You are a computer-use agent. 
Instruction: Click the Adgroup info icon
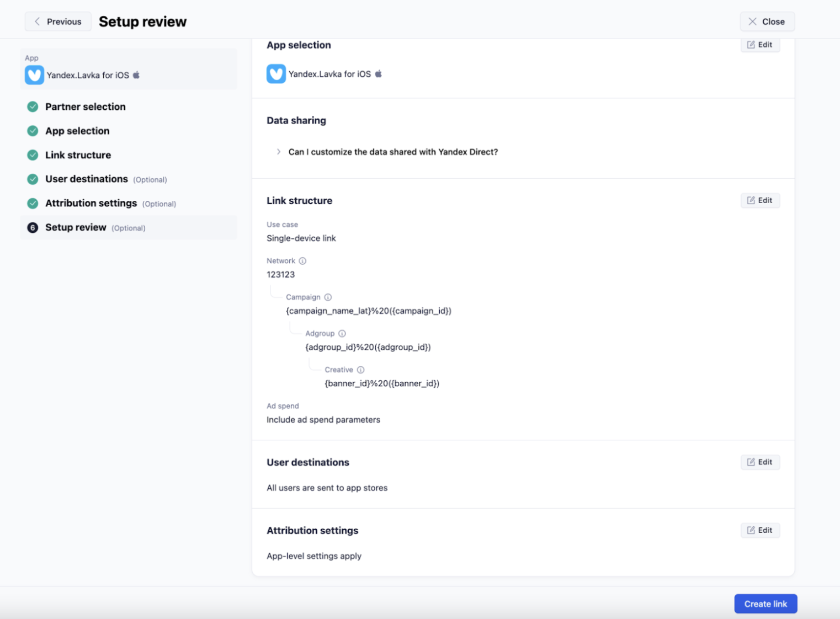[342, 334]
